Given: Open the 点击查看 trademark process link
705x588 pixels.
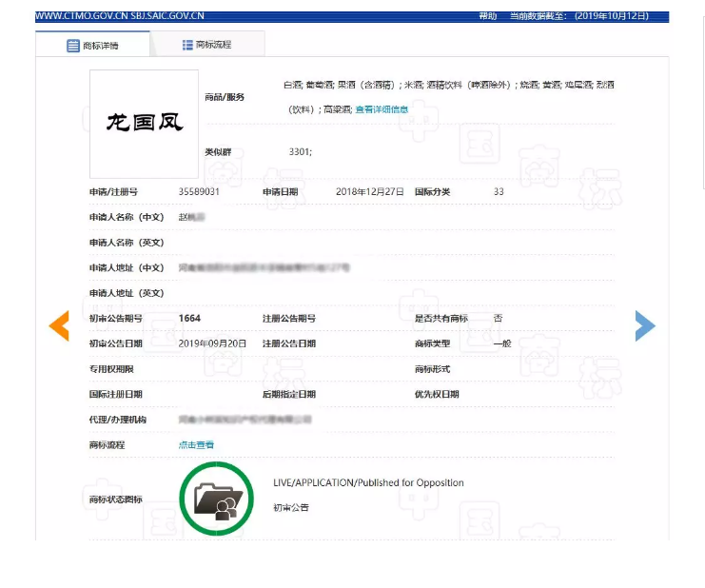Looking at the screenshot, I should tap(196, 445).
